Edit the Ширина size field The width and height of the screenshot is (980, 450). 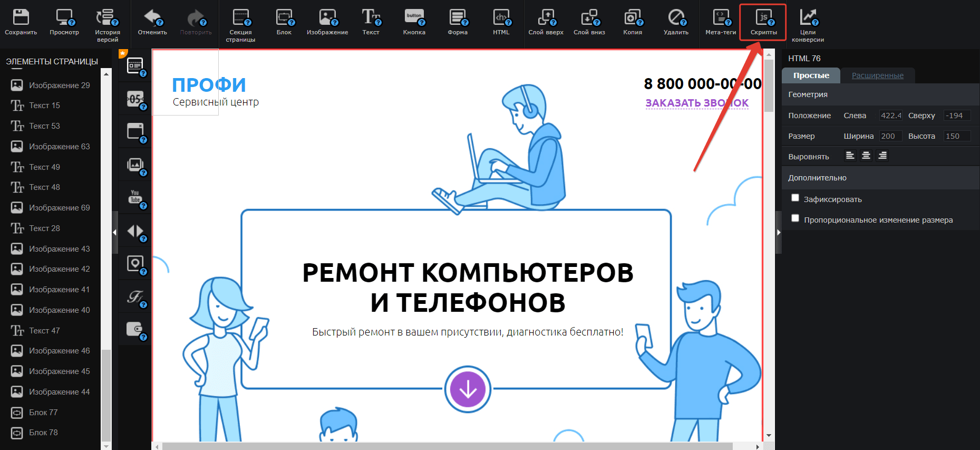click(890, 136)
